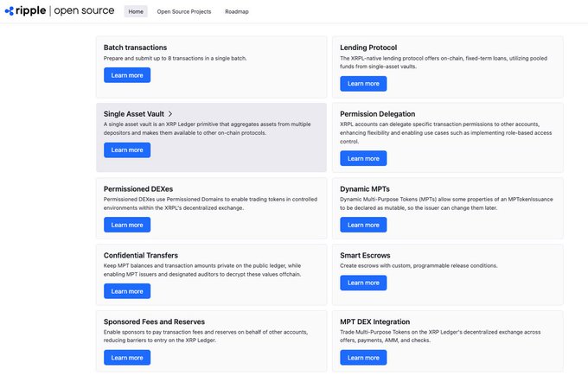Viewport: 588px width, 382px height.
Task: Select the Dynamic MPTs heading
Action: click(365, 189)
